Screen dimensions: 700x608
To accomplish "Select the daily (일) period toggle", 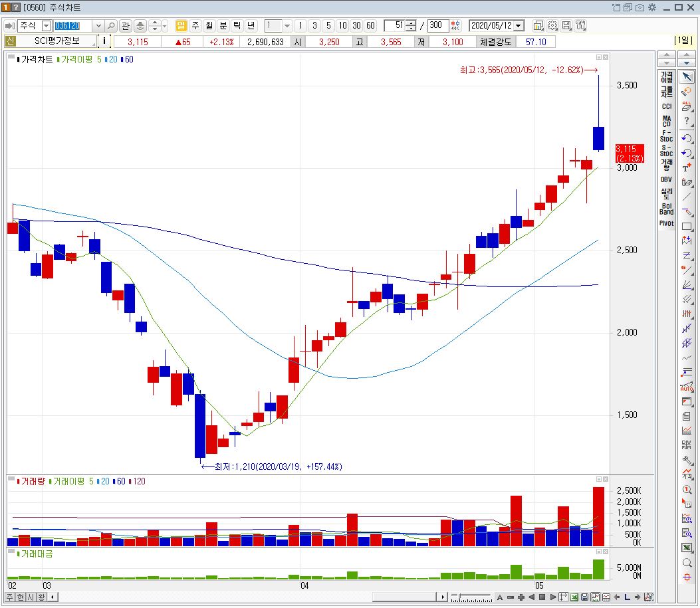I will [x=181, y=26].
